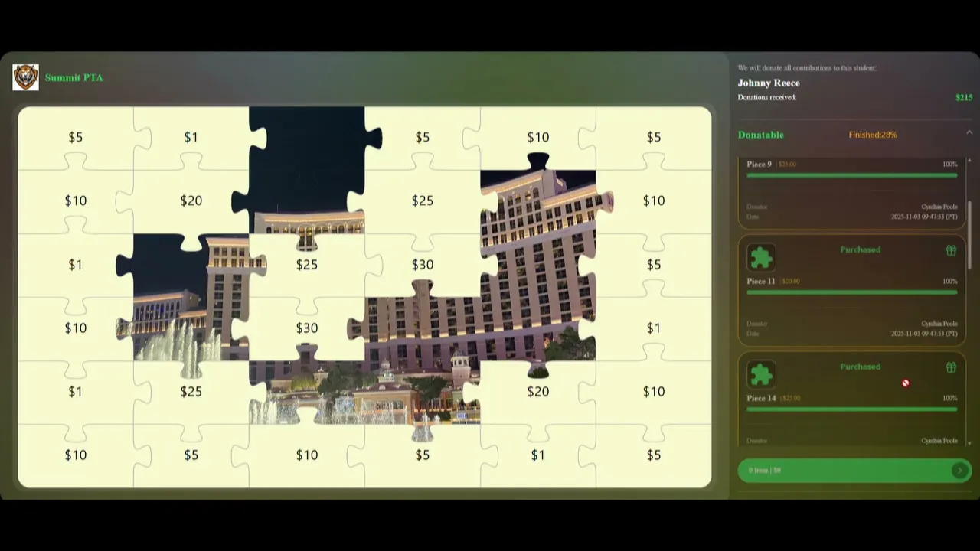Viewport: 980px width, 551px height.
Task: Open the Summit PTA title link
Action: [x=73, y=77]
